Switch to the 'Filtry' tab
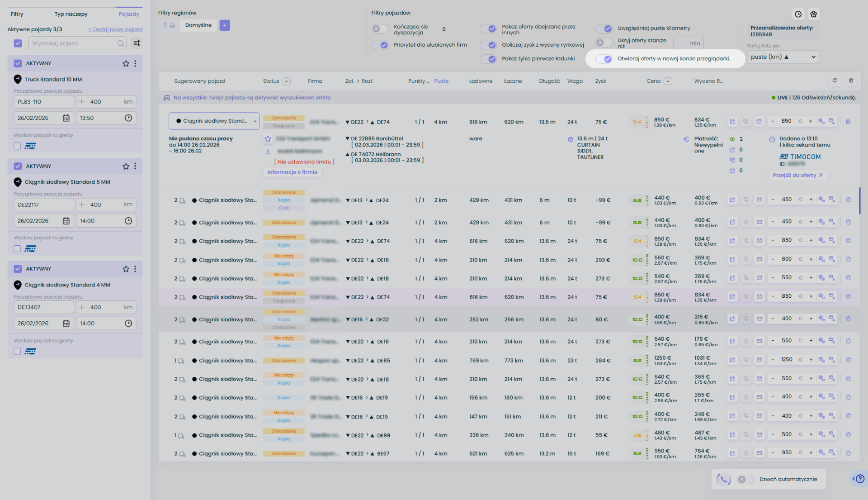This screenshot has width=868, height=500. tap(17, 14)
